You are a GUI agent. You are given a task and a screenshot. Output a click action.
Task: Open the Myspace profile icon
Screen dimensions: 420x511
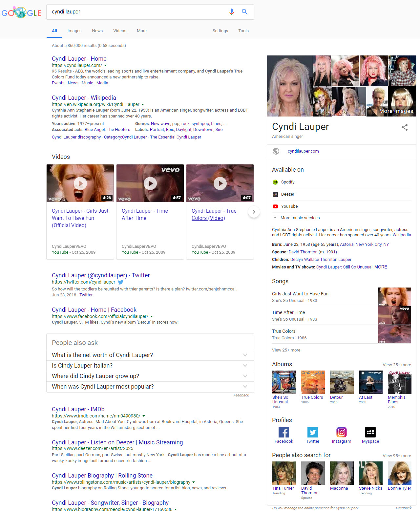[x=370, y=432]
